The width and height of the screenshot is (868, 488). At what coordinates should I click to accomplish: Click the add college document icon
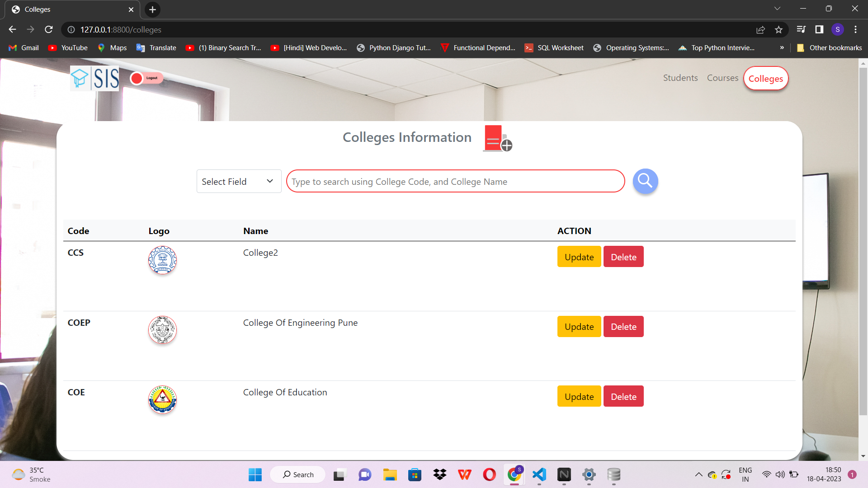(497, 139)
